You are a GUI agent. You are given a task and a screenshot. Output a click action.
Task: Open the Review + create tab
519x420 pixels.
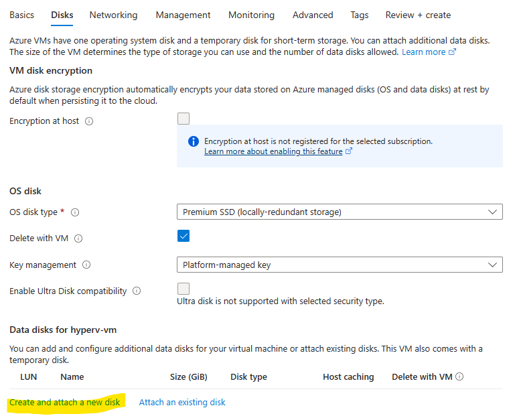click(418, 15)
